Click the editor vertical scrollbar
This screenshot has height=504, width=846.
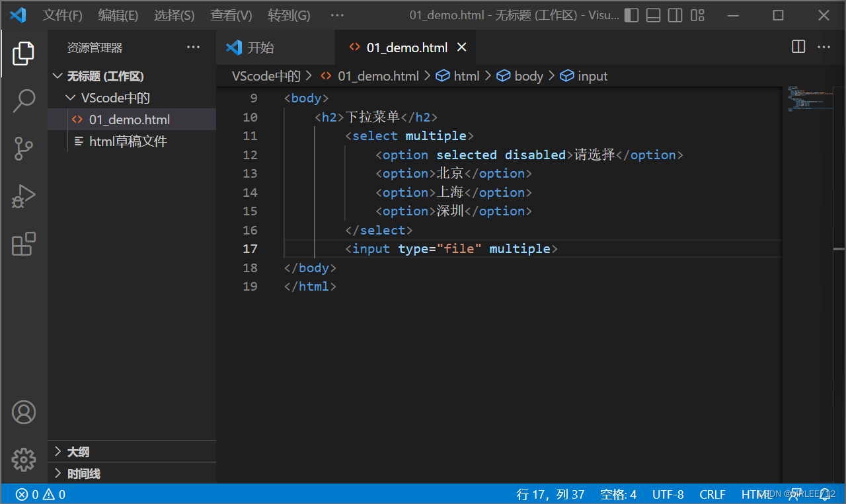pyautogui.click(x=839, y=284)
